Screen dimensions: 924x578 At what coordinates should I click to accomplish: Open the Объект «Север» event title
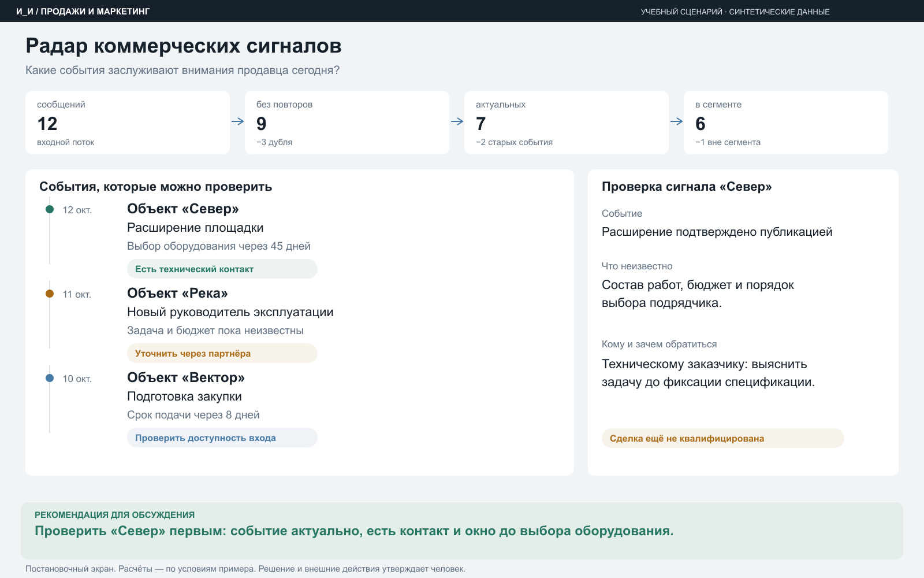tap(183, 209)
